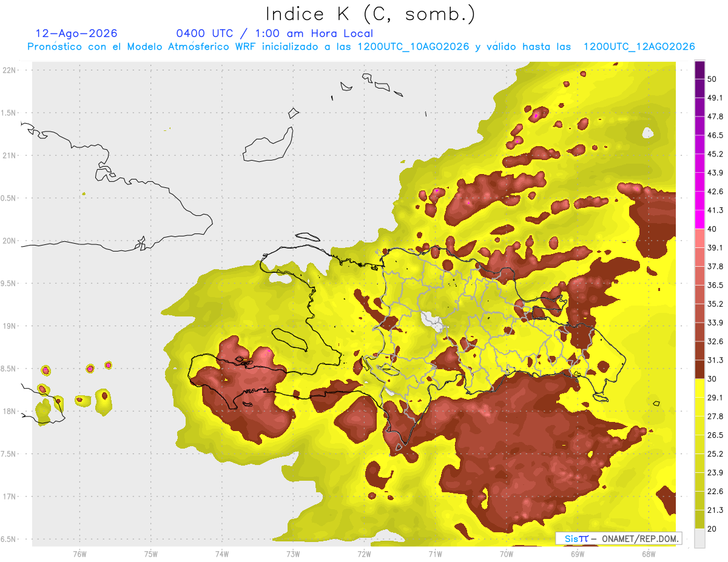Click the colorbar value '21.3'
This screenshot has width=728, height=562.
point(715,510)
